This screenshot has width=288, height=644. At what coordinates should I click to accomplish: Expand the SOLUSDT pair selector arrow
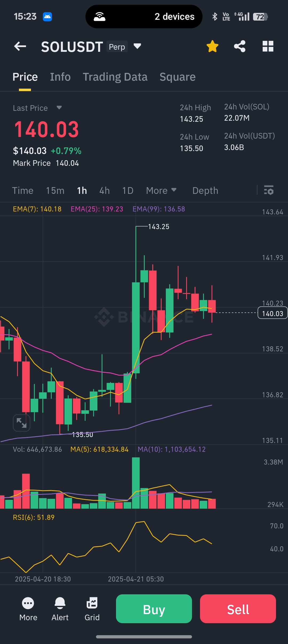137,46
